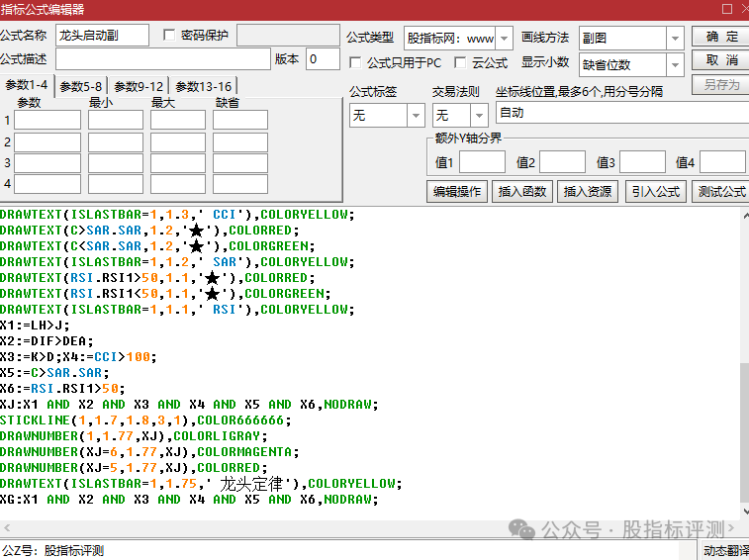Screen dimensions: 749x560
Task: Toggle the 密码保护 checkbox
Action: coord(169,35)
